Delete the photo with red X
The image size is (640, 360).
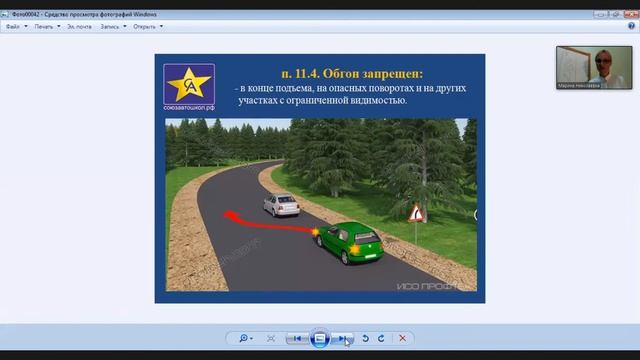[x=402, y=338]
